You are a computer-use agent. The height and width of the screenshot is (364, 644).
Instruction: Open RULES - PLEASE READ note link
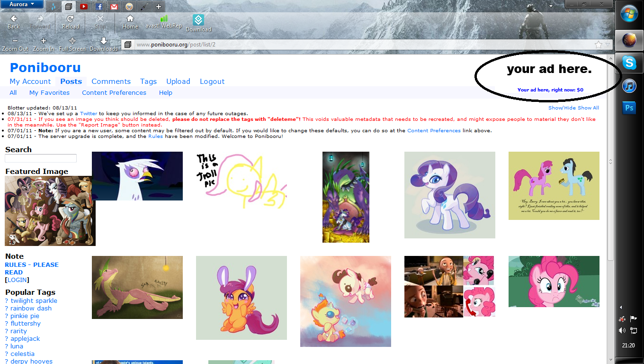tap(32, 268)
